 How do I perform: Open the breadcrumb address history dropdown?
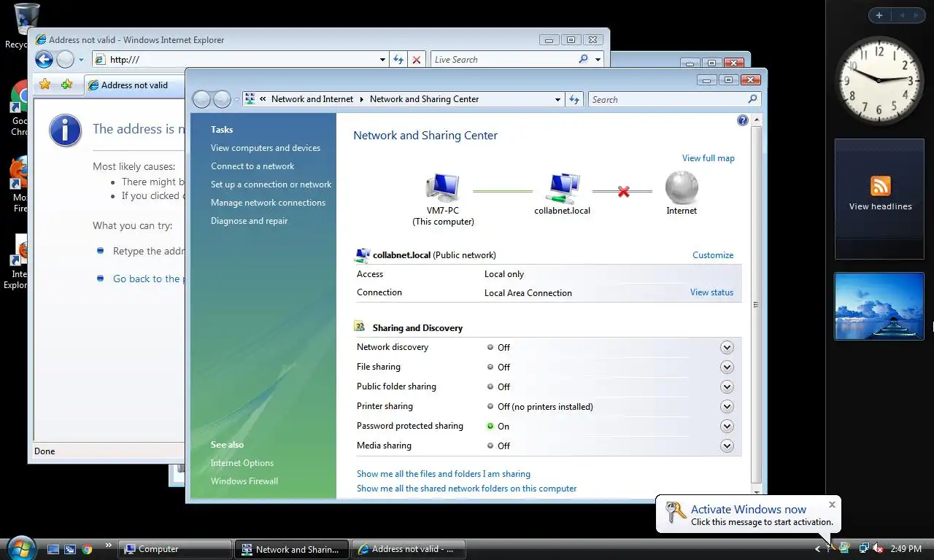click(557, 99)
